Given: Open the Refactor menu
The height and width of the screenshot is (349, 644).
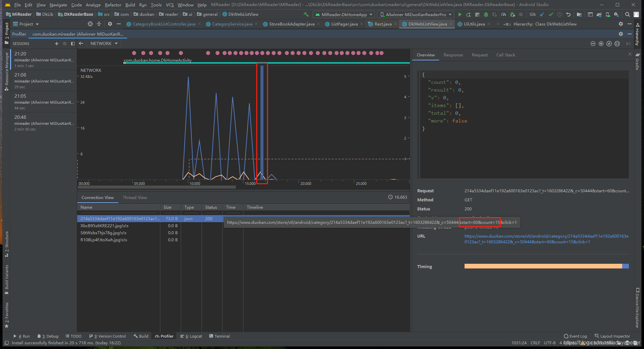Looking at the screenshot, I should 113,5.
